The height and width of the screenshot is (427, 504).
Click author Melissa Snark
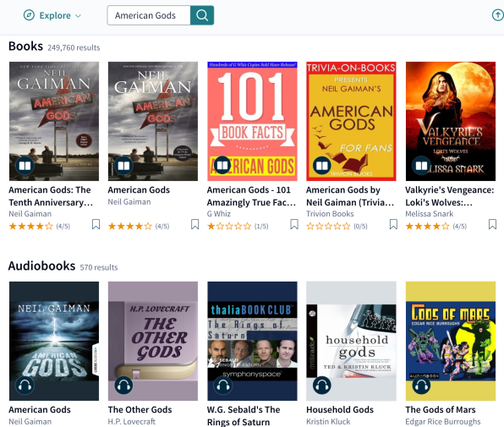[429, 214]
